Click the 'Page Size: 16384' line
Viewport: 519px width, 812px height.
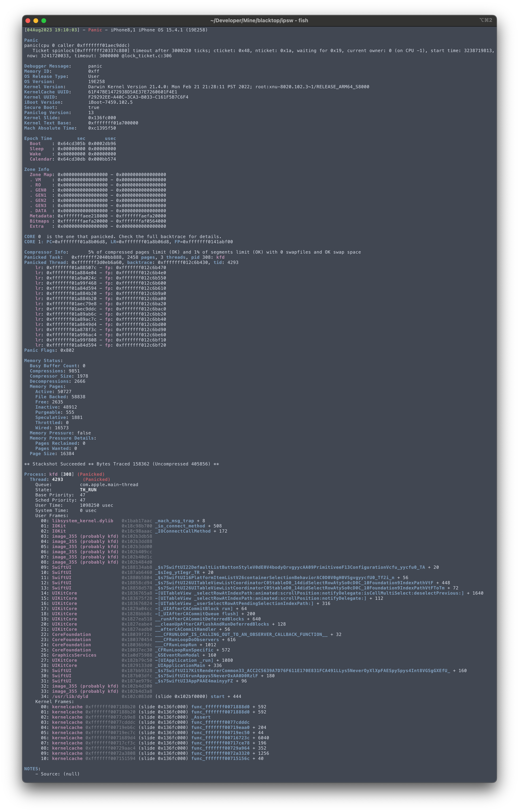click(52, 453)
